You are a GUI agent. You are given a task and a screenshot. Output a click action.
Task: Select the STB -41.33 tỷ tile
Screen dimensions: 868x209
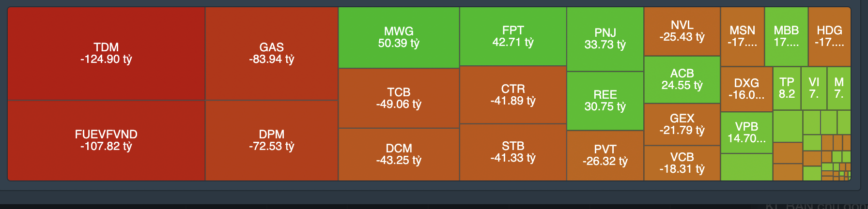point(513,152)
